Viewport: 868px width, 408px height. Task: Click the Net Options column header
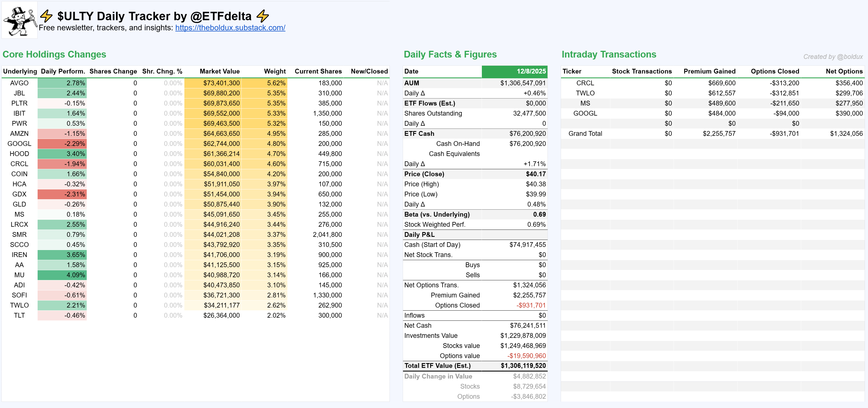point(844,72)
